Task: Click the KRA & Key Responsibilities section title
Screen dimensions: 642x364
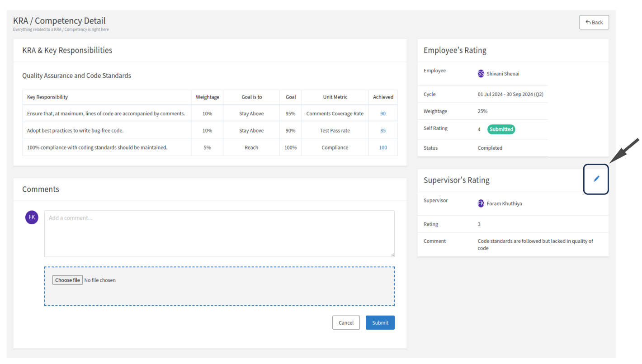Action: pos(67,50)
